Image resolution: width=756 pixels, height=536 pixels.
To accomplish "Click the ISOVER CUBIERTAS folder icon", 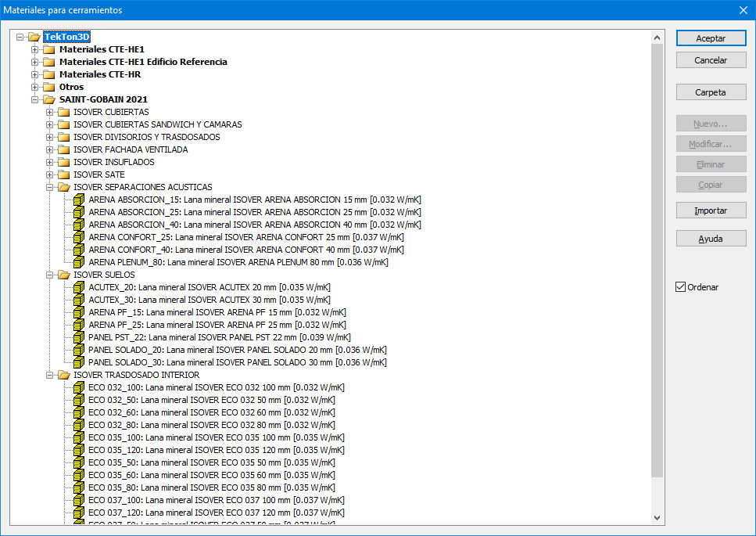I will pos(63,113).
